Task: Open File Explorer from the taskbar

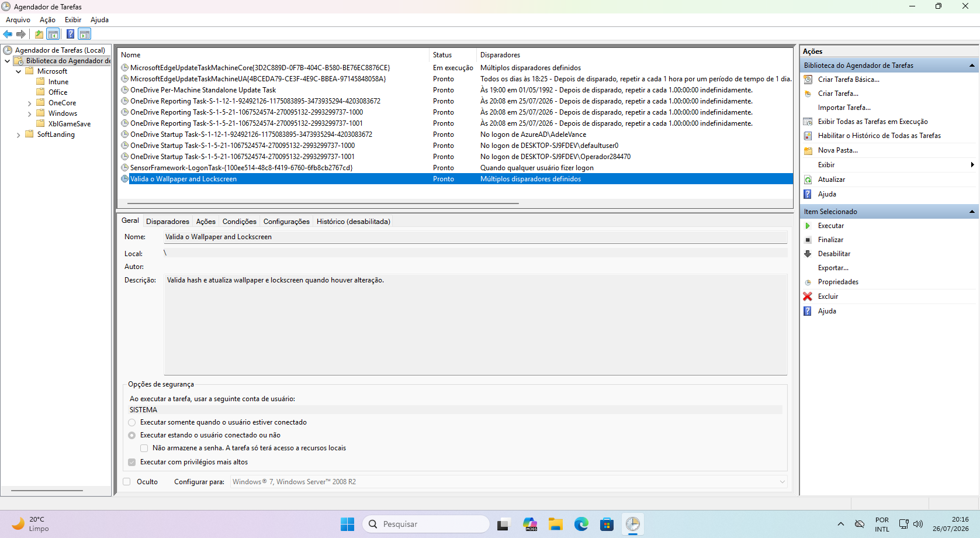Action: click(555, 524)
